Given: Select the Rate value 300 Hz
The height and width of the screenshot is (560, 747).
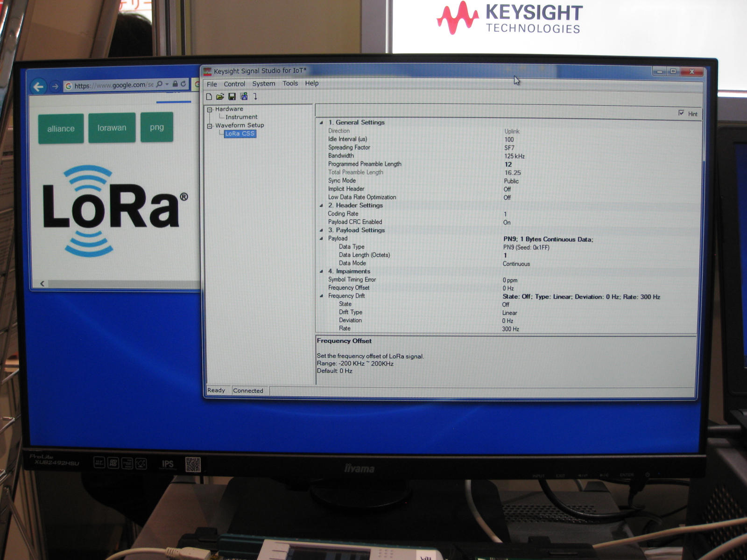Looking at the screenshot, I should pos(510,329).
